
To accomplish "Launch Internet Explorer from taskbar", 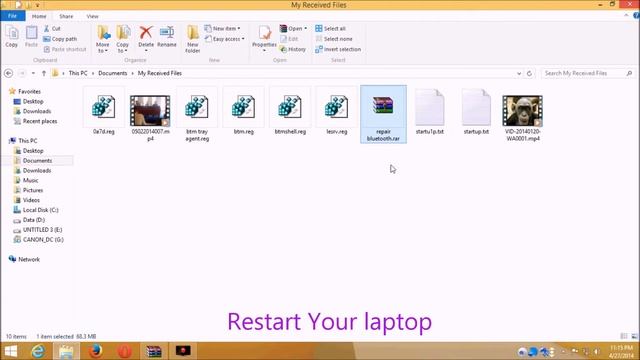I will [38, 351].
